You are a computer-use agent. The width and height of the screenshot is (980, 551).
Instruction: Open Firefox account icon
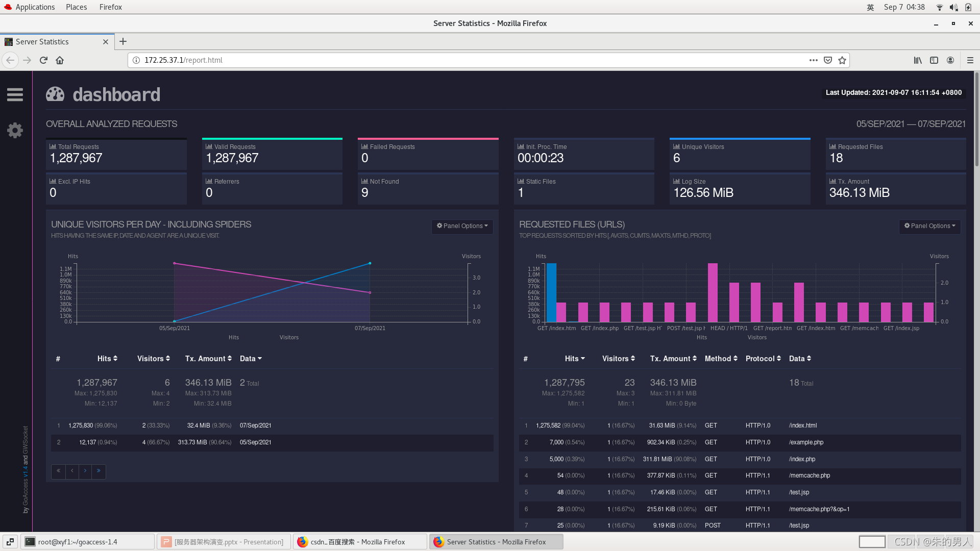click(x=950, y=60)
